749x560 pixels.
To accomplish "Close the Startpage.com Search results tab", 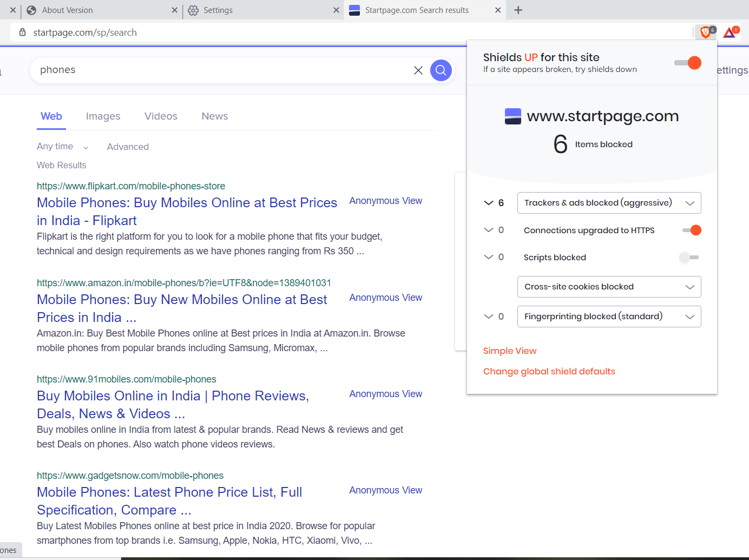I will pyautogui.click(x=498, y=10).
